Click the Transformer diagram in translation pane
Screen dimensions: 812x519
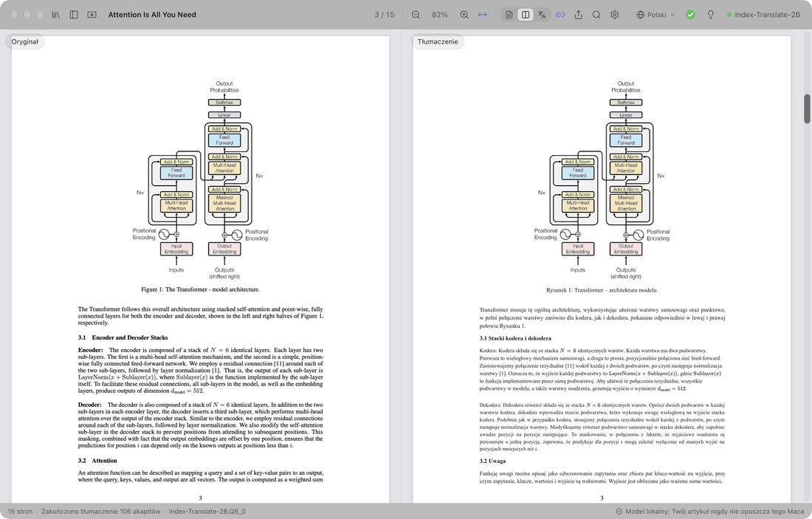602,179
